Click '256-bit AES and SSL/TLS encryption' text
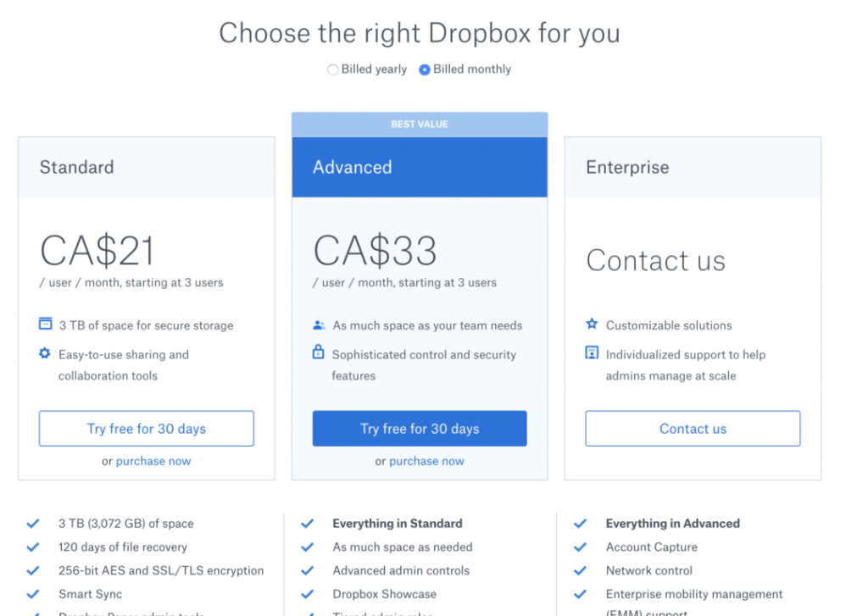The image size is (868, 616). [x=161, y=570]
